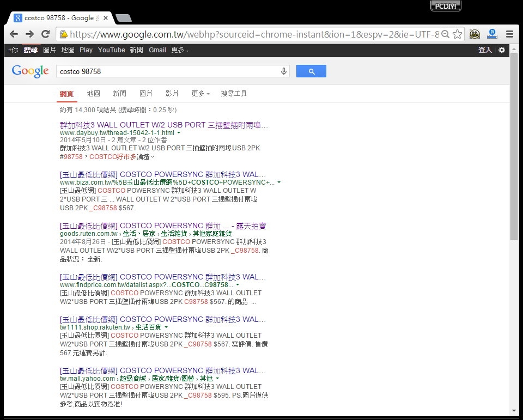Open 新聞 in the black top bar

tap(136, 50)
